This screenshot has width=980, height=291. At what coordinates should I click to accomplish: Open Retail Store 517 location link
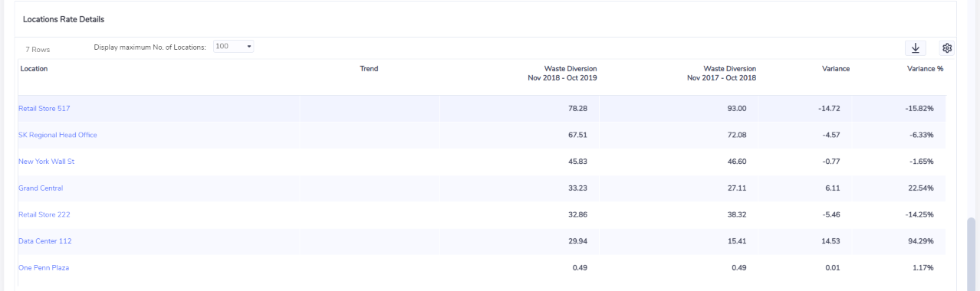[x=44, y=109]
